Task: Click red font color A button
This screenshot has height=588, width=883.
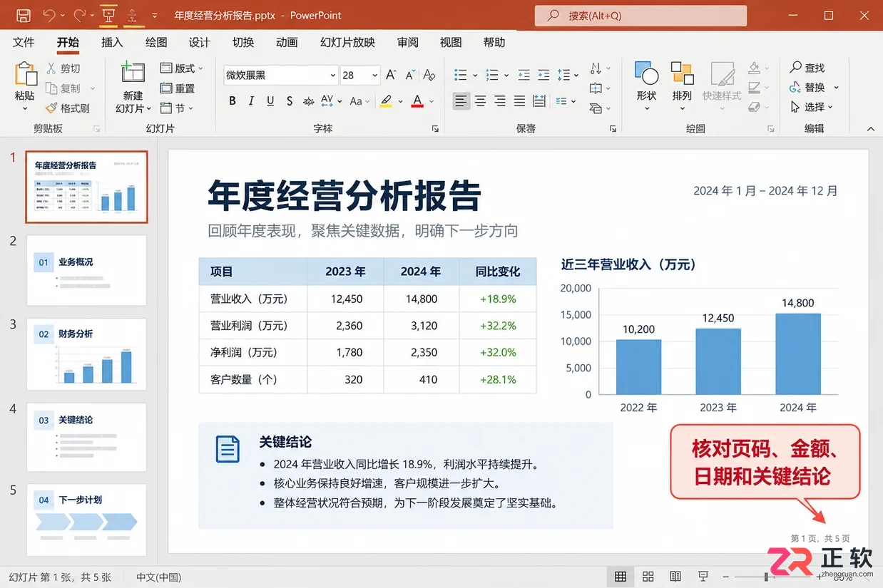Action: (x=418, y=101)
